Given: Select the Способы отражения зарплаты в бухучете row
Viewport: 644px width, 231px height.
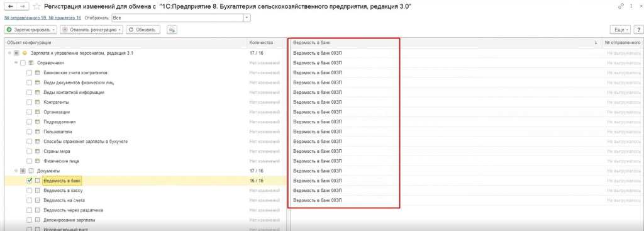Looking at the screenshot, I should (x=145, y=142).
